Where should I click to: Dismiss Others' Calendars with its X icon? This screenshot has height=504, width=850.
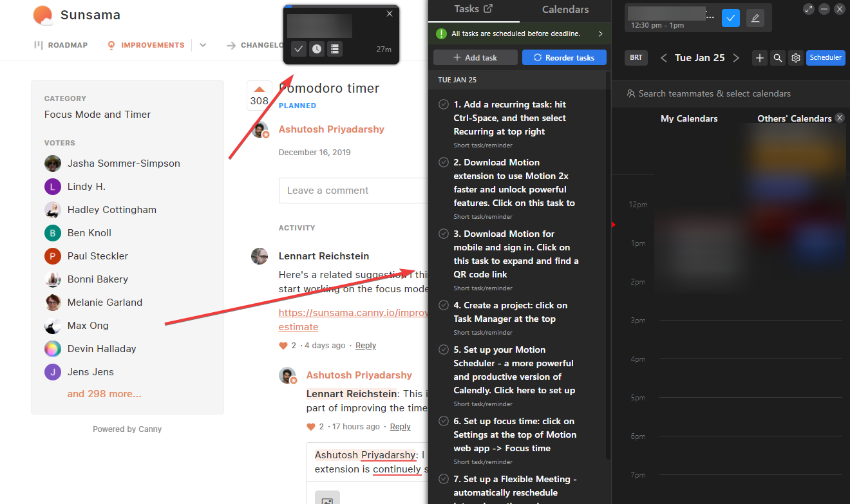(840, 118)
